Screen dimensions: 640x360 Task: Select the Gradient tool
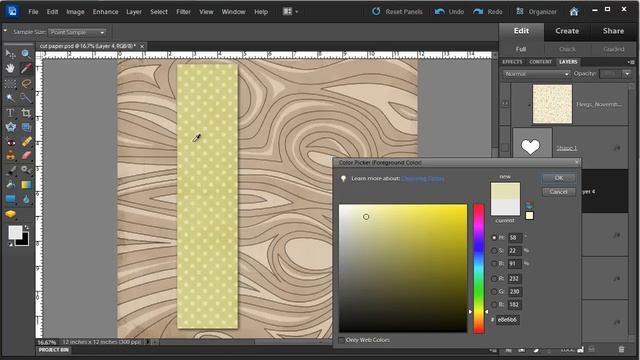26,184
